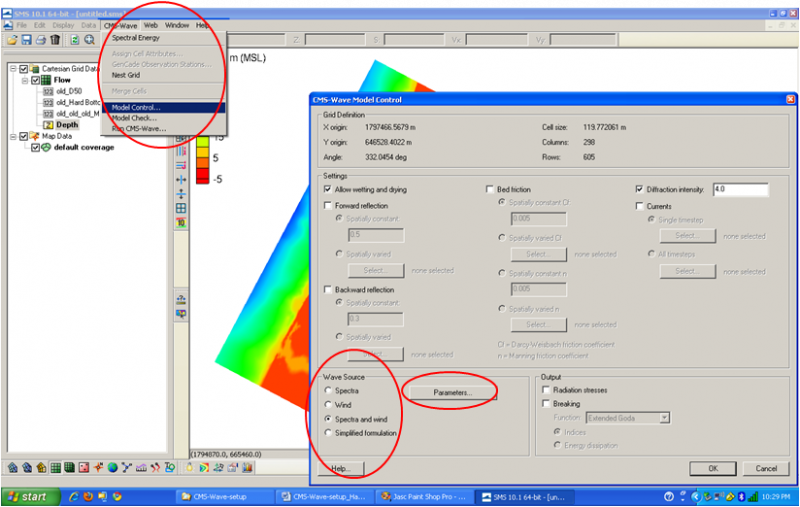Click the Print toolbar icon
Screen dimensions: 800x507
point(41,40)
